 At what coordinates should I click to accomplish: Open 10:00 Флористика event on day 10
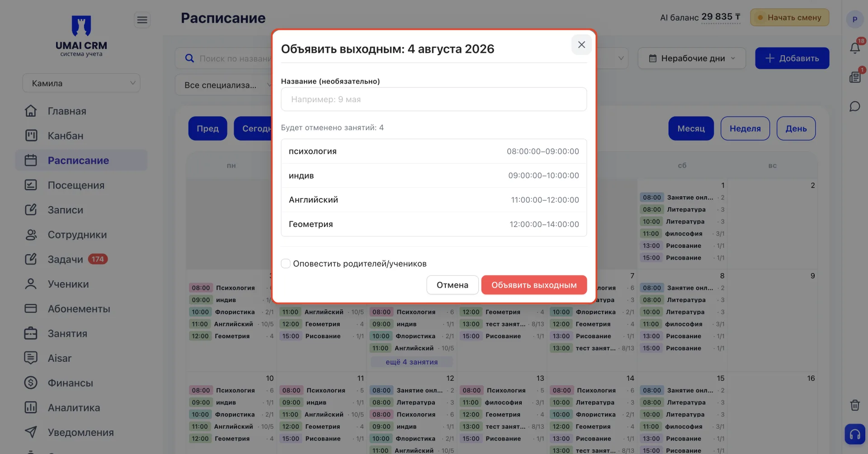231,414
